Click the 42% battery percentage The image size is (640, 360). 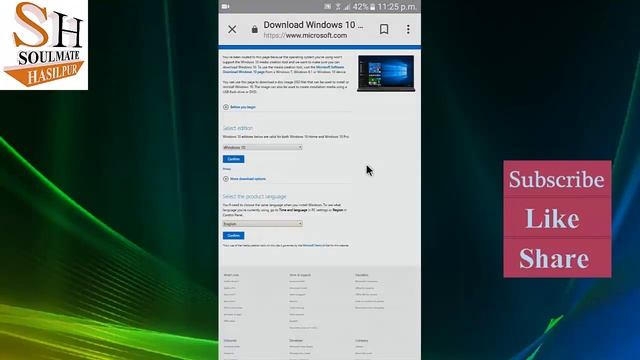click(x=360, y=7)
